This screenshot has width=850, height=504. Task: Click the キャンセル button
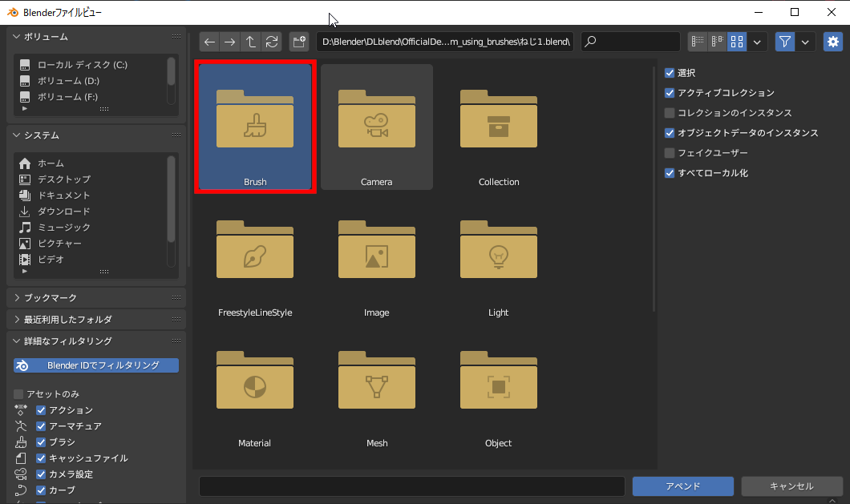click(792, 486)
